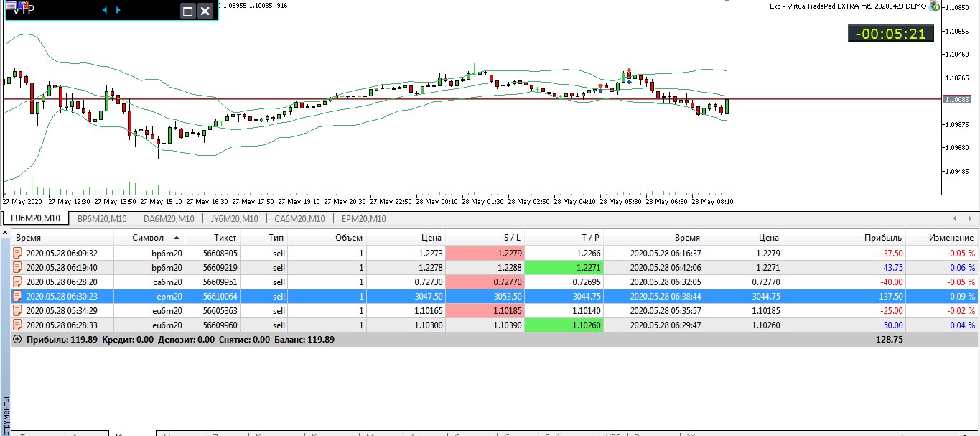Open the JY6M20,M10 chart tab

pyautogui.click(x=234, y=219)
